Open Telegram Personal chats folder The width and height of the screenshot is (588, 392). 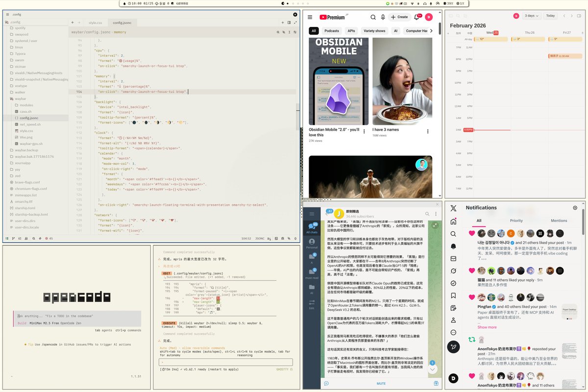coord(312,243)
